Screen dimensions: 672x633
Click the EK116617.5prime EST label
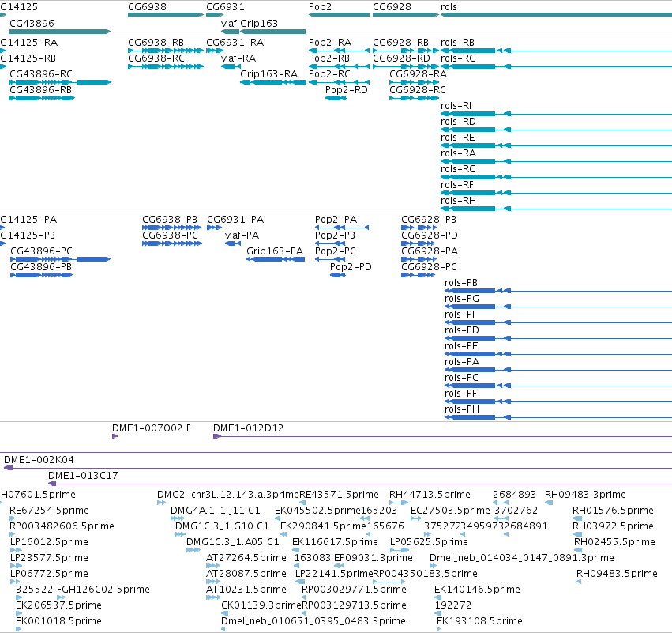pyautogui.click(x=335, y=542)
